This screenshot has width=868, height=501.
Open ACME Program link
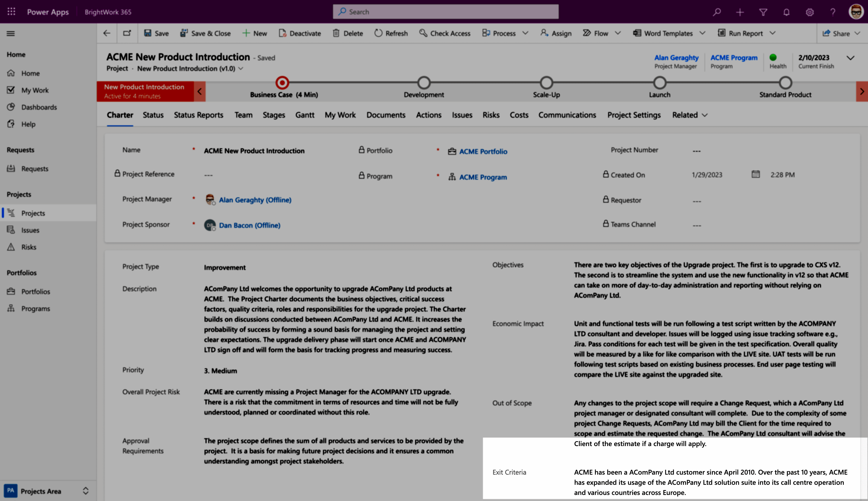tap(483, 176)
